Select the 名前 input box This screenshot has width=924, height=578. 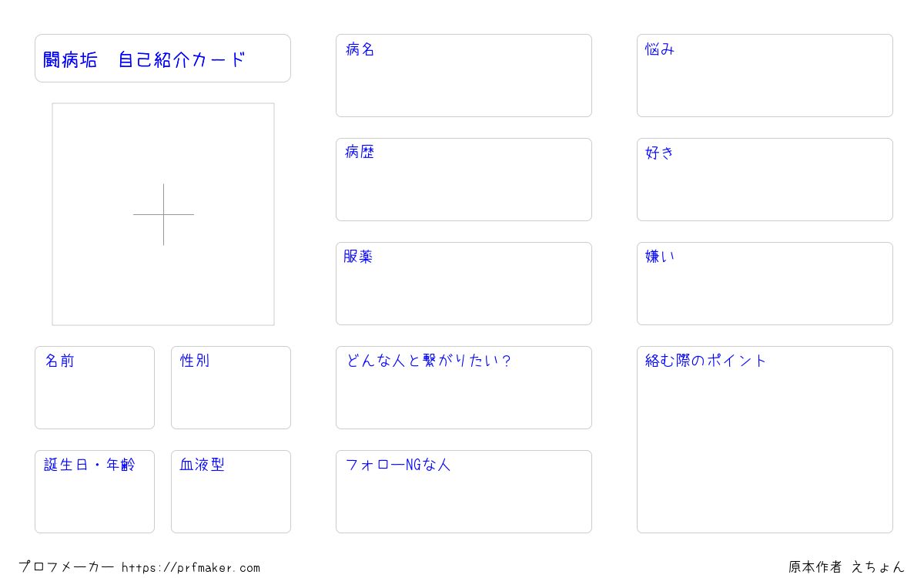[x=95, y=388]
